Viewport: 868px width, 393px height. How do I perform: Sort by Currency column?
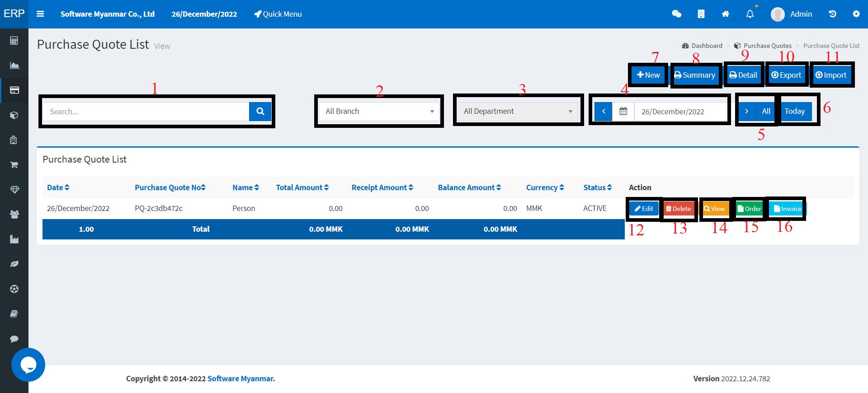coord(545,187)
